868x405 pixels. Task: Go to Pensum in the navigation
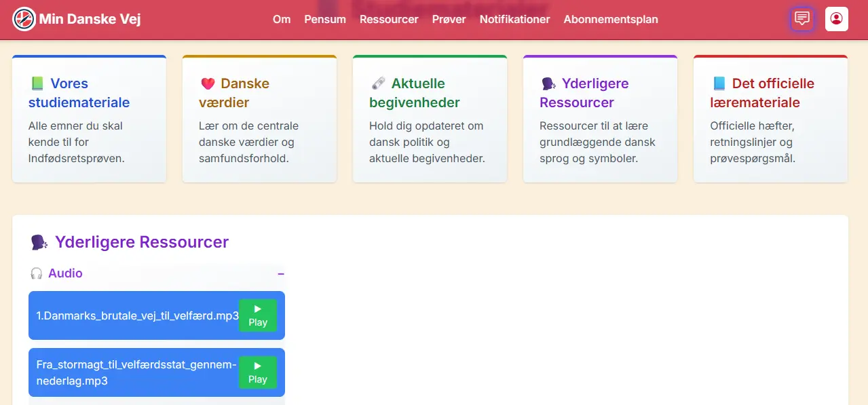325,19
